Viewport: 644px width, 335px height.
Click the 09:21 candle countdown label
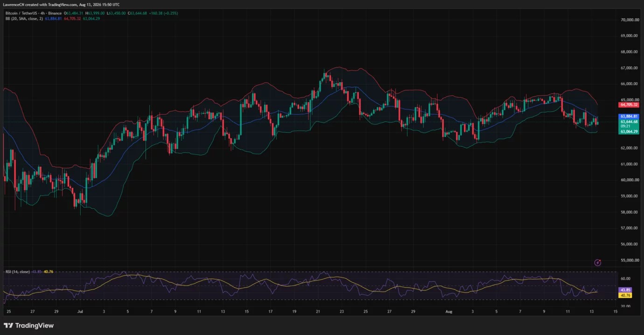[x=625, y=126]
